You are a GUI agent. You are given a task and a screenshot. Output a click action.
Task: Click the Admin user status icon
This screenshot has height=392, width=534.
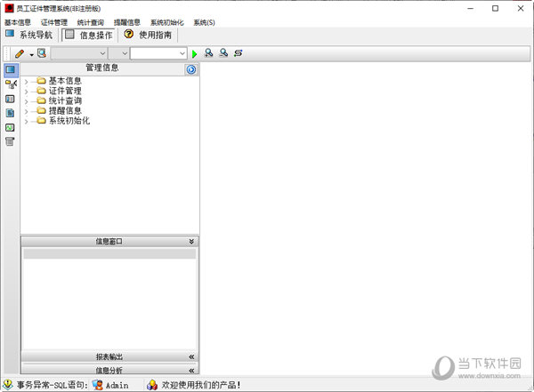(x=97, y=385)
